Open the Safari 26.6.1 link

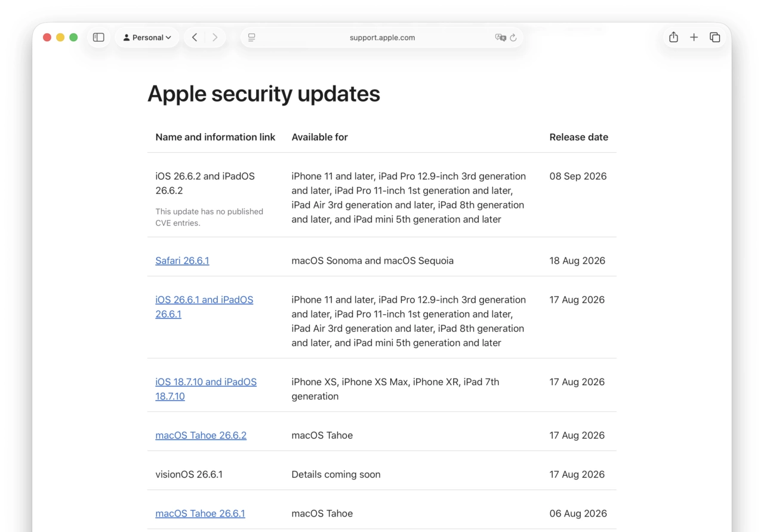click(x=182, y=260)
